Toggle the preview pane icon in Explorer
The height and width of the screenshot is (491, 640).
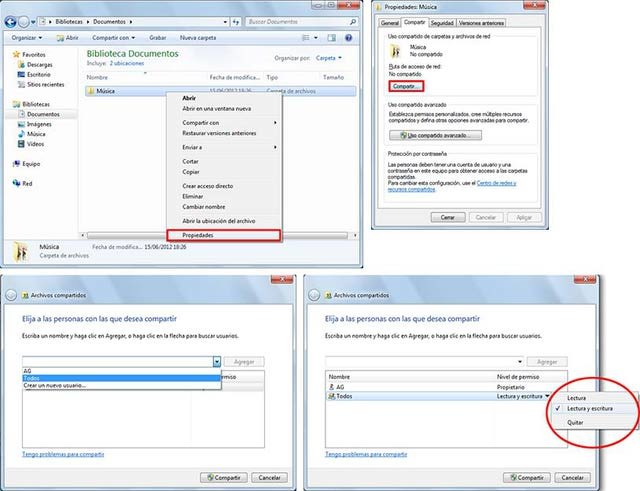pyautogui.click(x=331, y=38)
